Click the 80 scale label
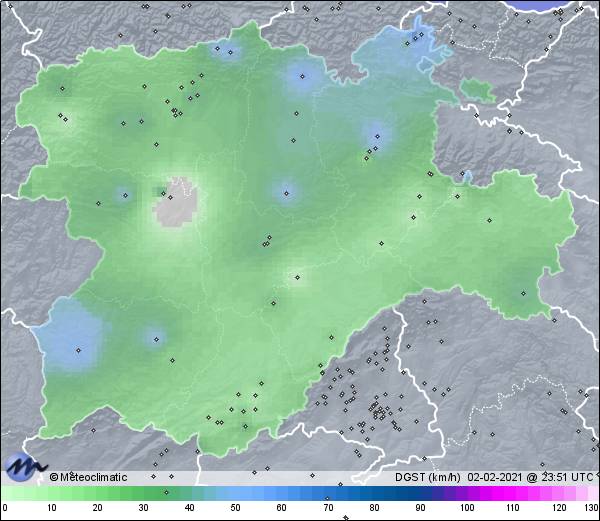The height and width of the screenshot is (521, 600). [x=374, y=508]
